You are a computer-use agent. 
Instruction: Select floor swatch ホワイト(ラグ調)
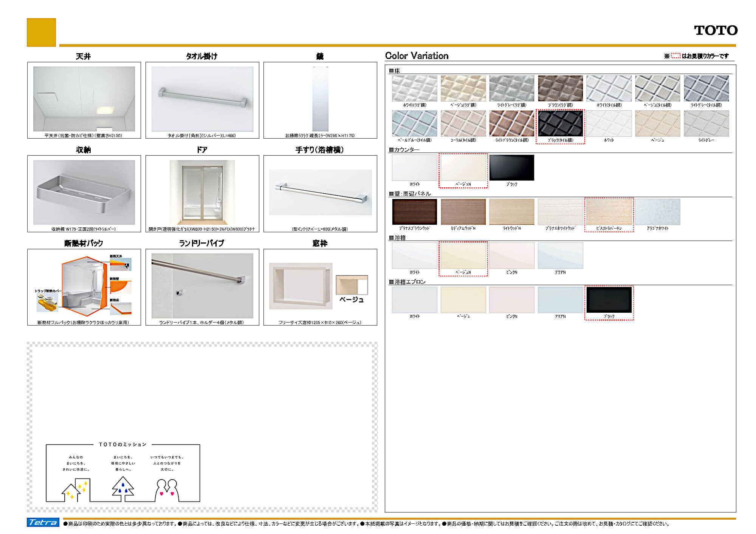(x=415, y=88)
